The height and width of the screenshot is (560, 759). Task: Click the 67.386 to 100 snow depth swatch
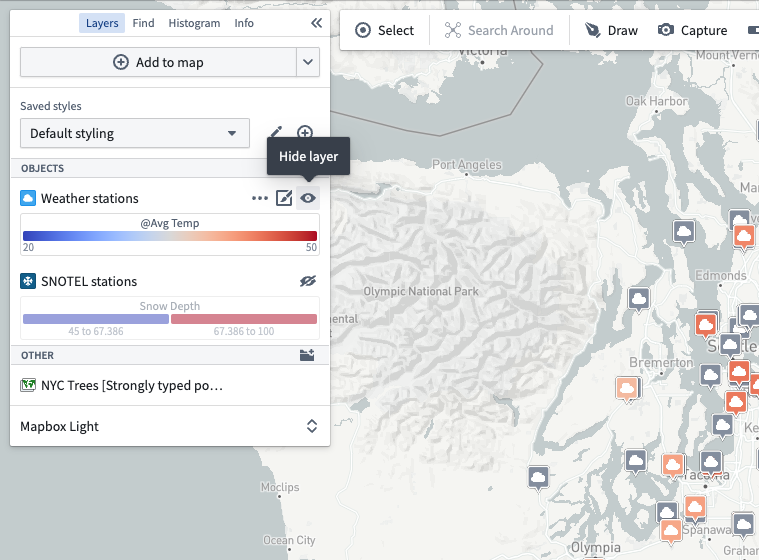244,319
